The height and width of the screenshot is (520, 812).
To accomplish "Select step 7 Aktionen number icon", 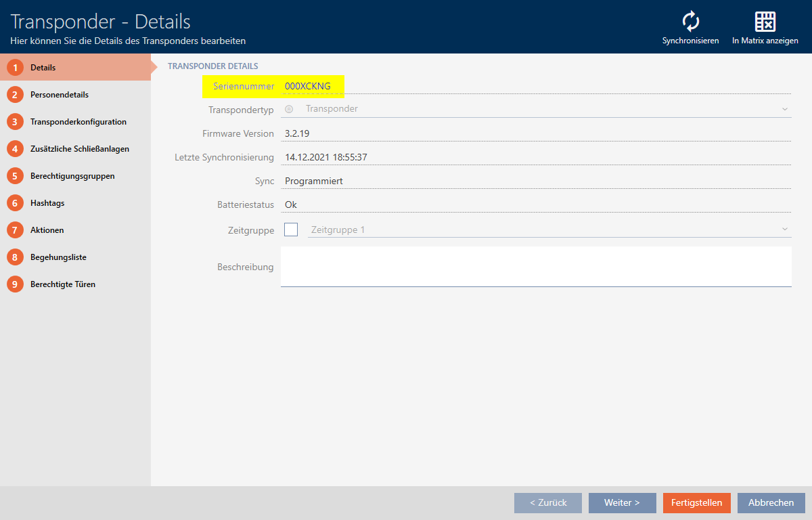I will click(x=15, y=230).
